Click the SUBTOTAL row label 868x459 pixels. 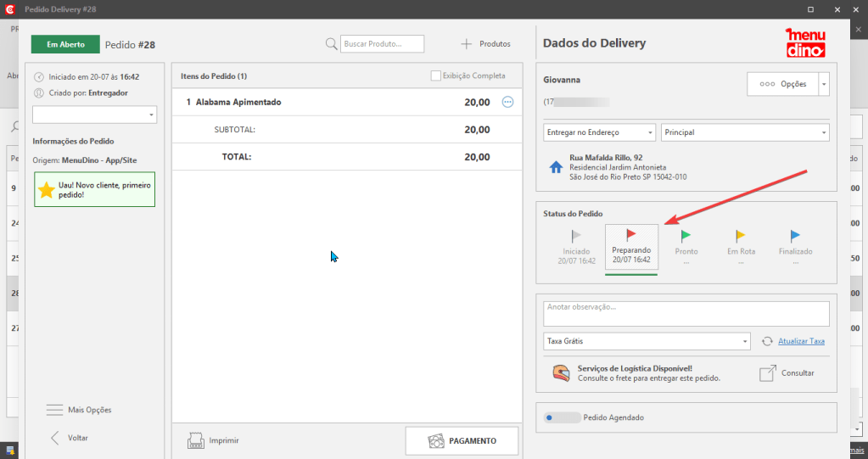point(235,130)
